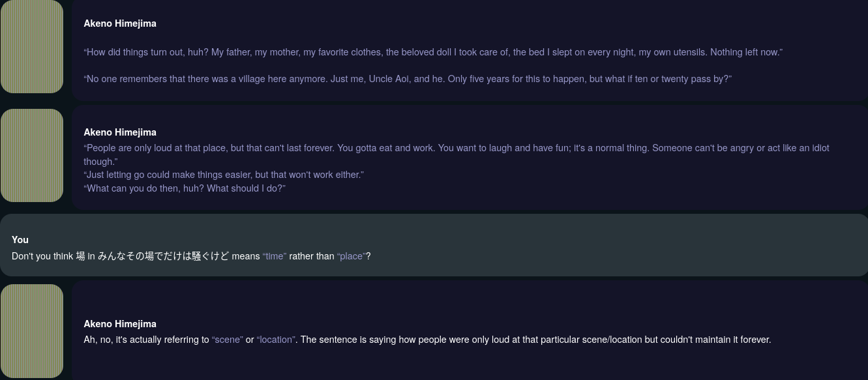Select the "How did things turn out, huh?" paragraph
Image resolution: width=868 pixels, height=380 pixels.
click(433, 52)
